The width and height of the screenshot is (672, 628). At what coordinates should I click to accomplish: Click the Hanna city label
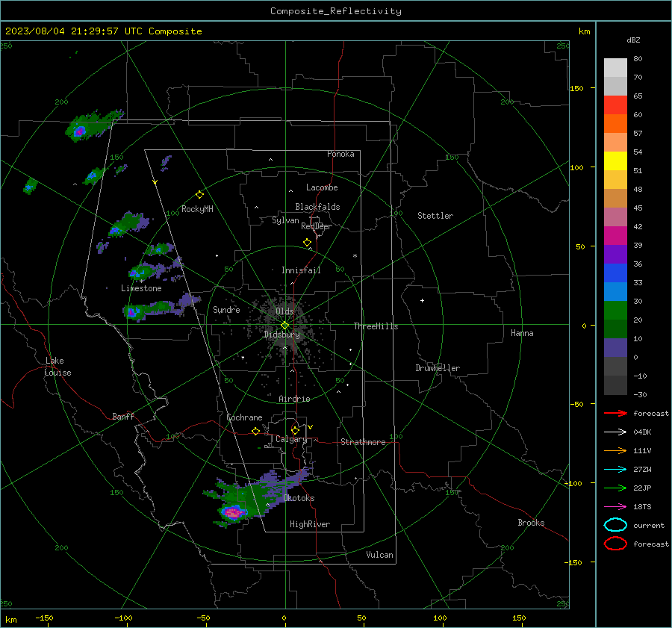coord(522,333)
